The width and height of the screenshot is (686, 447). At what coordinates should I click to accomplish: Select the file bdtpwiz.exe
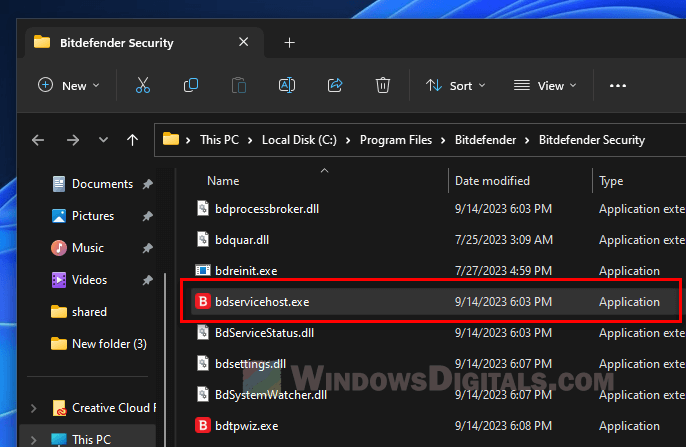[x=246, y=426]
